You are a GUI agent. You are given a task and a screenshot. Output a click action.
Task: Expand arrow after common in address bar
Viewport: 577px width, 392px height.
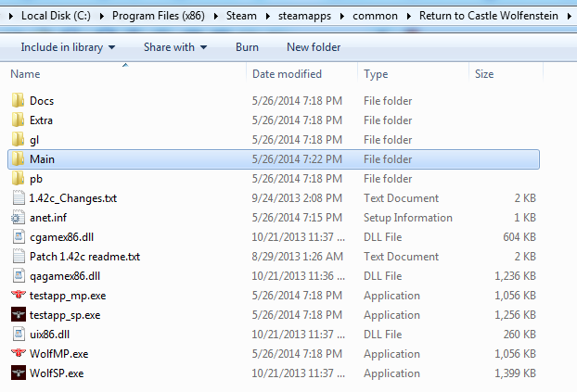pyautogui.click(x=408, y=16)
